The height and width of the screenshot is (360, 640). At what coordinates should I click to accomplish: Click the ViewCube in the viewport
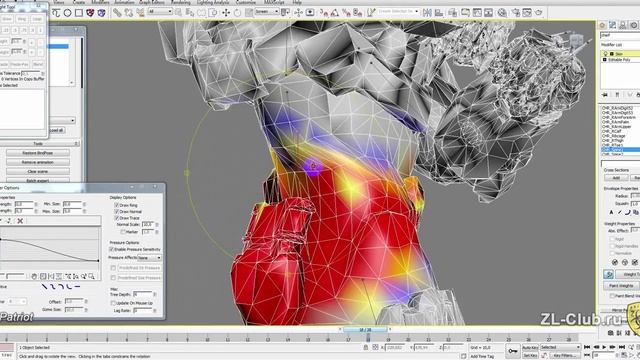(577, 41)
